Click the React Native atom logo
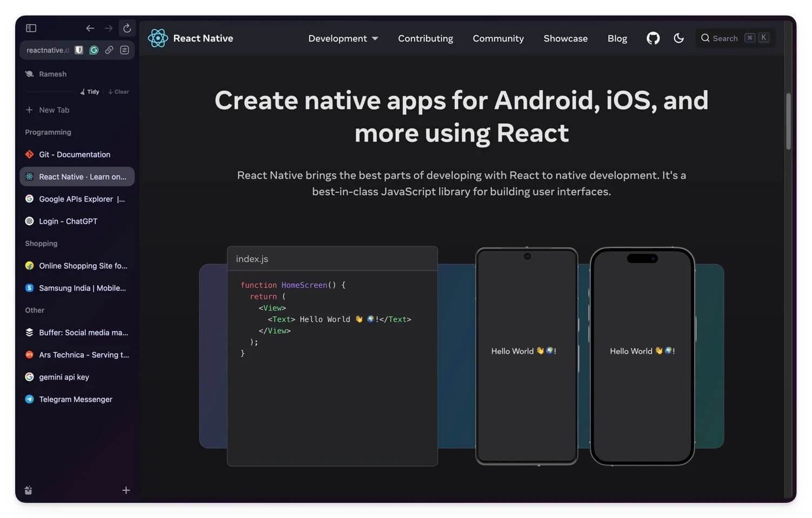 pyautogui.click(x=158, y=38)
